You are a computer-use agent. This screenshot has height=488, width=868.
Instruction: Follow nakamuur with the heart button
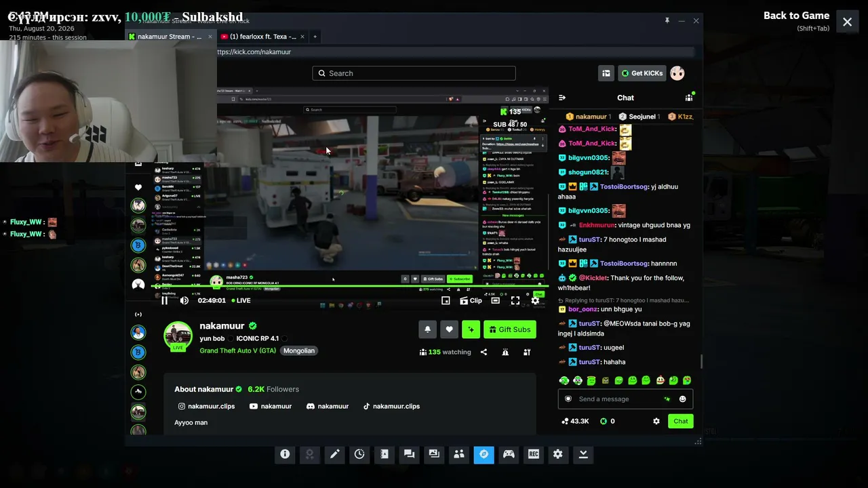(x=449, y=329)
